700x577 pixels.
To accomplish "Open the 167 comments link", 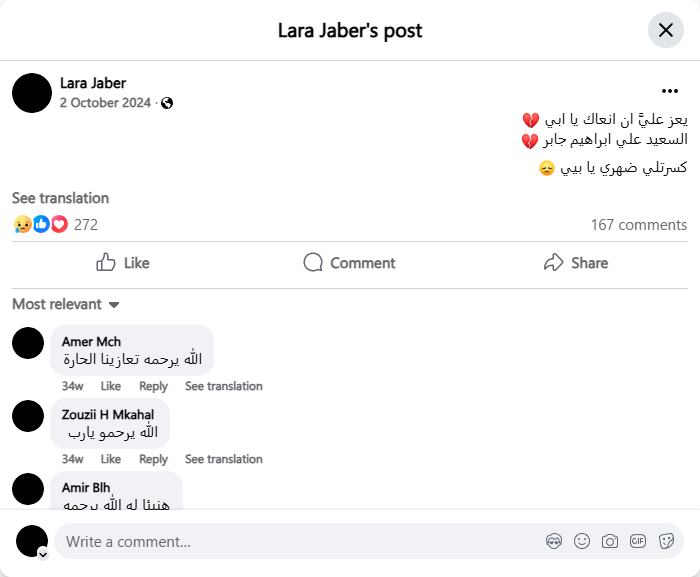I will tap(638, 225).
